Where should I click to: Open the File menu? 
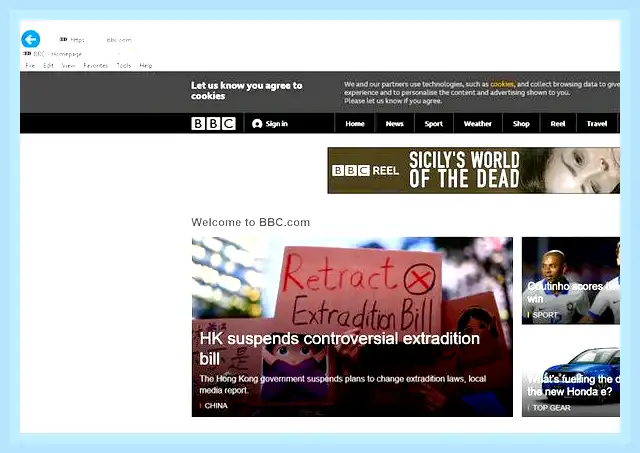[x=30, y=65]
